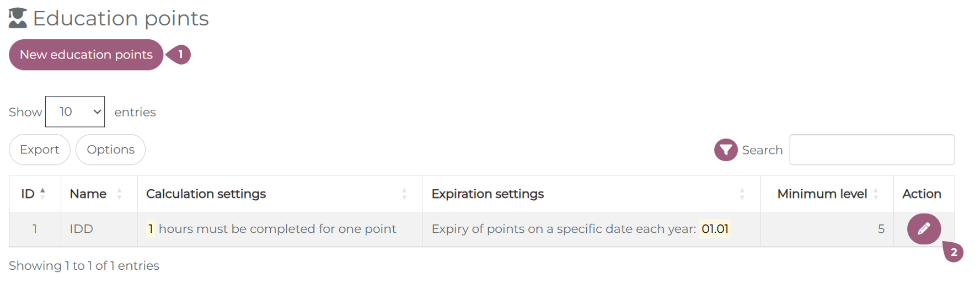Image resolution: width=980 pixels, height=283 pixels.
Task: Click the purple filter funnel icon
Action: pyautogui.click(x=726, y=150)
